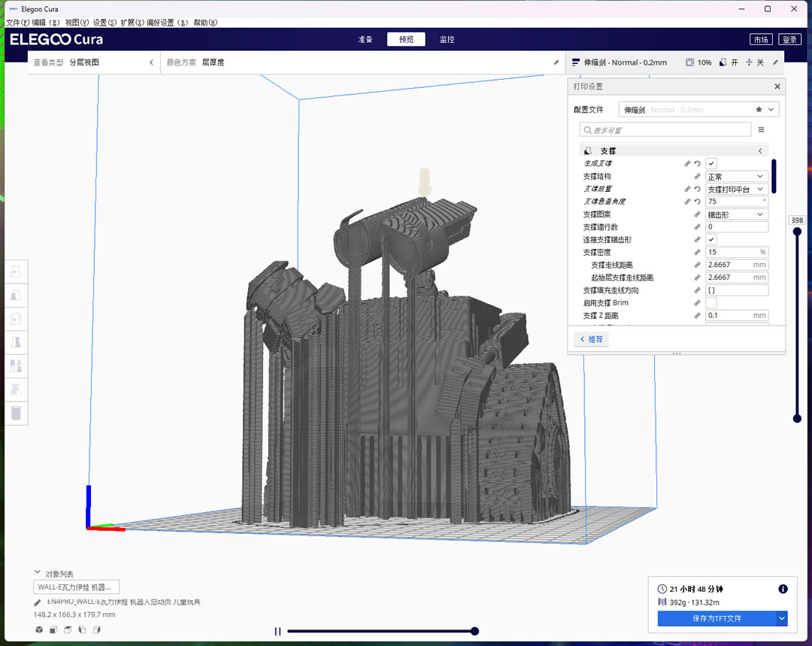Open the 帮助 menu
This screenshot has width=812, height=646.
[x=205, y=23]
